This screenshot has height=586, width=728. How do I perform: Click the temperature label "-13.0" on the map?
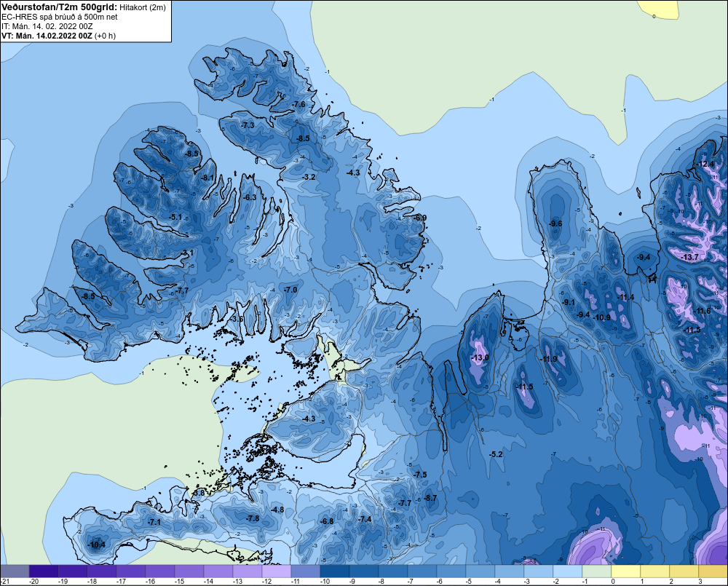pyautogui.click(x=480, y=357)
